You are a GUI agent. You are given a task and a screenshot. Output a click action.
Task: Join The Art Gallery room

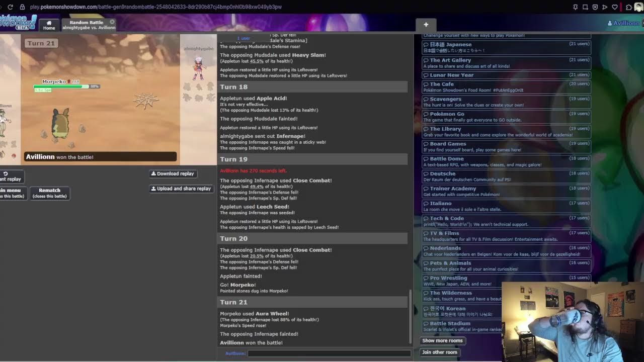click(506, 62)
